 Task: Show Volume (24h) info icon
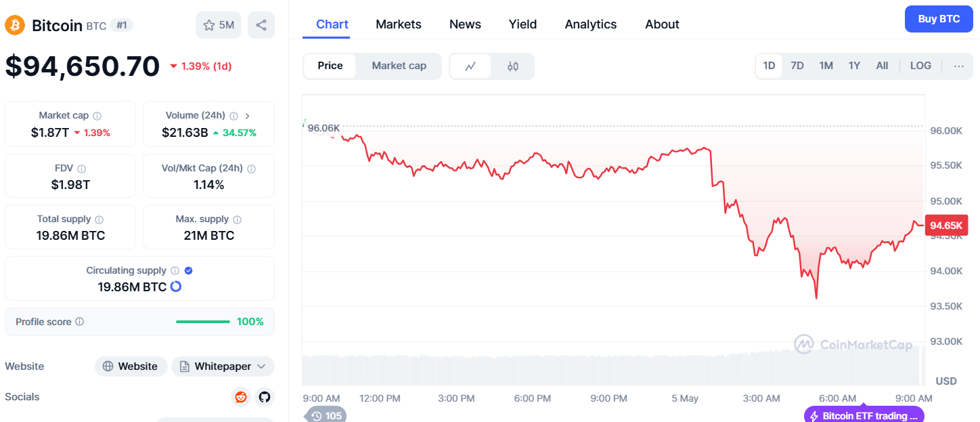(233, 116)
